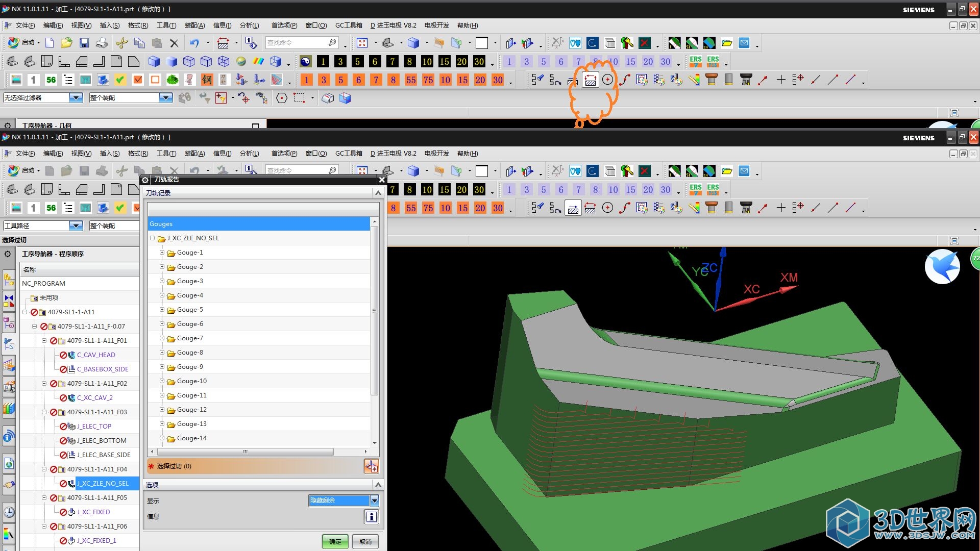This screenshot has width=980, height=551.
Task: Open the 工具路径 filter dropdown in bottom window
Action: pyautogui.click(x=76, y=226)
